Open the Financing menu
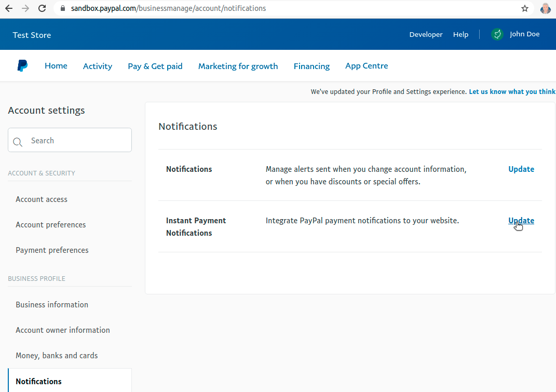556x392 pixels. [311, 66]
